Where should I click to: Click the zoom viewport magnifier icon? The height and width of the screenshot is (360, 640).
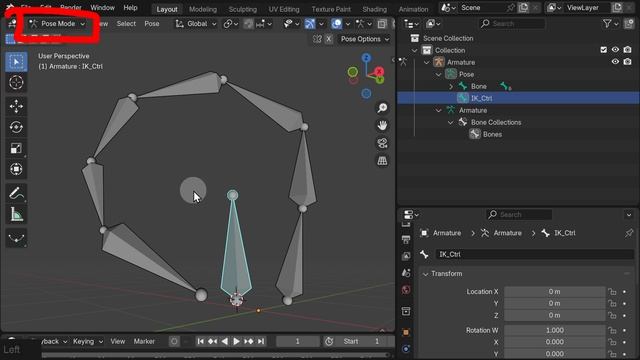pos(382,108)
